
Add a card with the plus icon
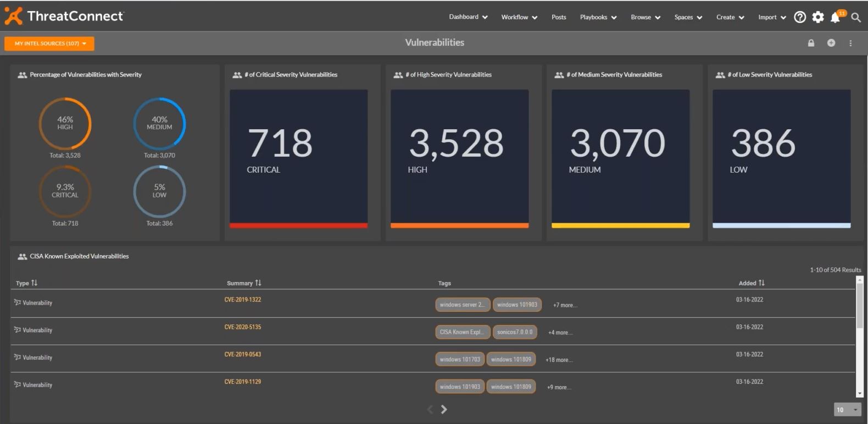tap(831, 43)
